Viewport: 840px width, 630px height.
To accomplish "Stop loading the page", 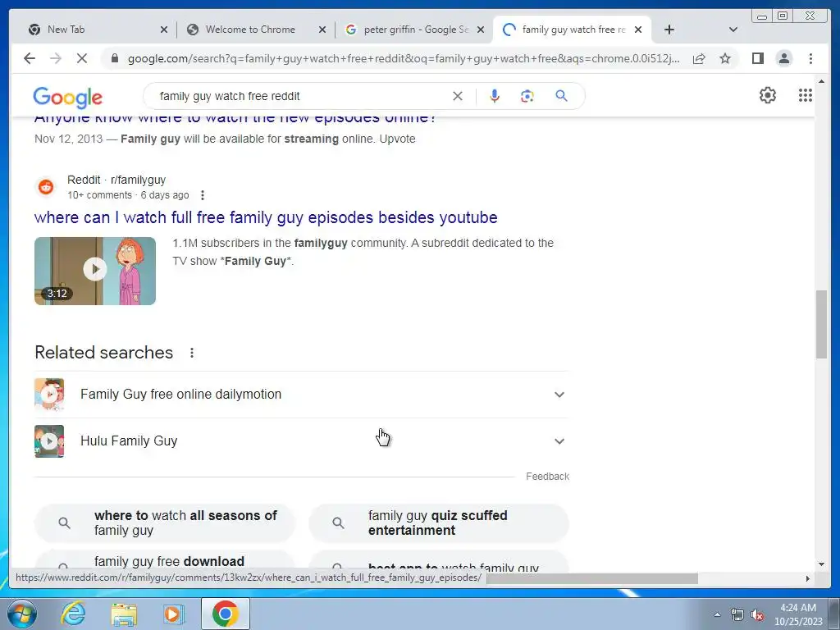I will coord(82,58).
